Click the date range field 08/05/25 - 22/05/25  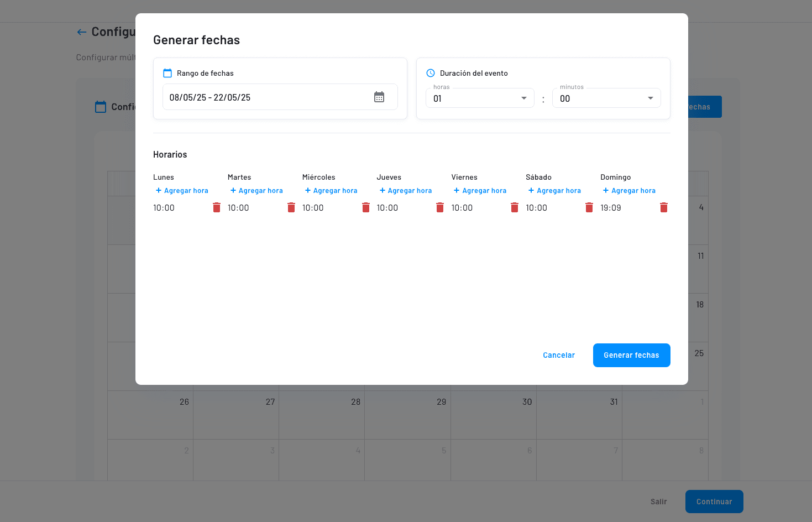pyautogui.click(x=280, y=97)
